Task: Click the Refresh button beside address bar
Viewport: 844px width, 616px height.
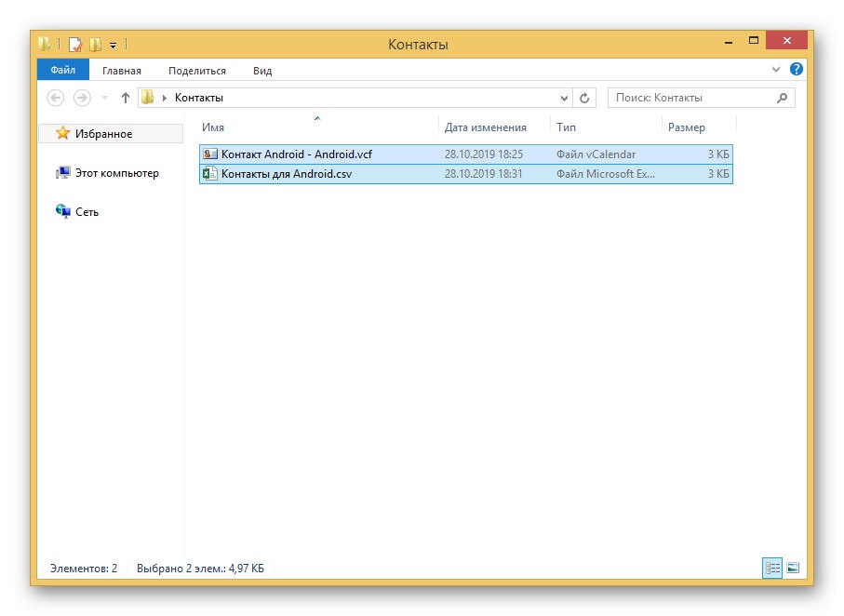Action: (585, 98)
